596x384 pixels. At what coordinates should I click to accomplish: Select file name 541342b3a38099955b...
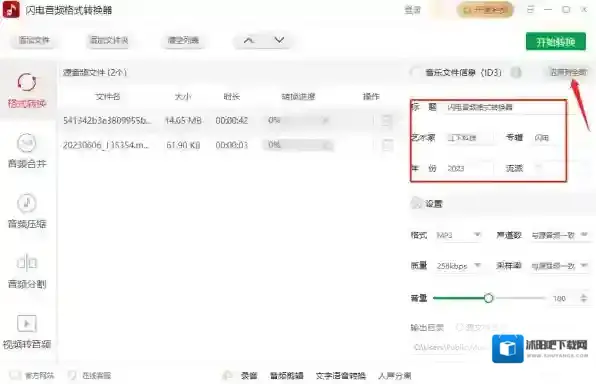pyautogui.click(x=107, y=121)
